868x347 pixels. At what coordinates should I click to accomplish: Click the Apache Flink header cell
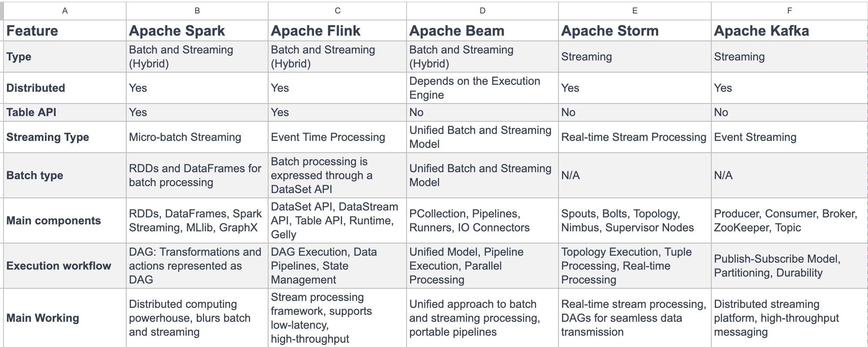click(337, 30)
